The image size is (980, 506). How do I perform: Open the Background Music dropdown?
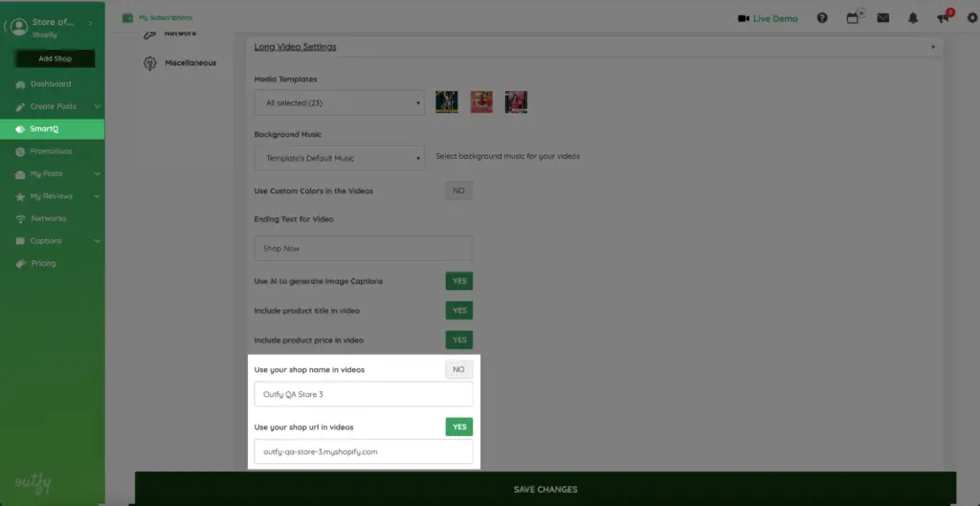340,158
